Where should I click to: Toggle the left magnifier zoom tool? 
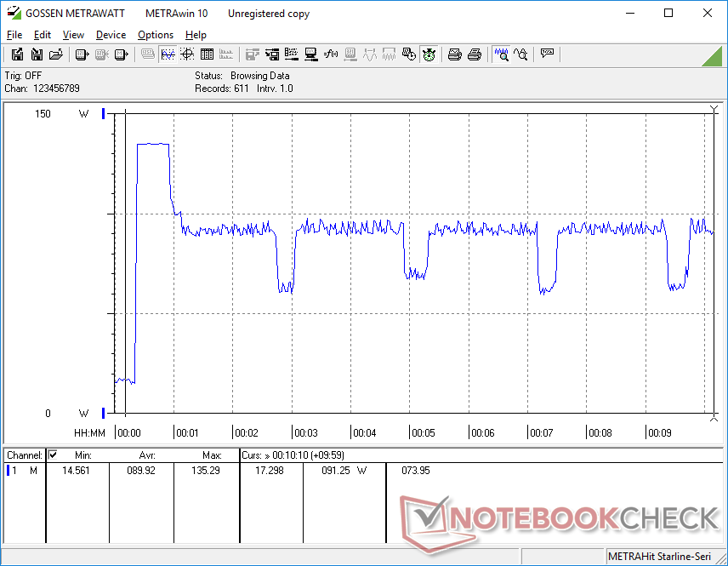point(502,54)
